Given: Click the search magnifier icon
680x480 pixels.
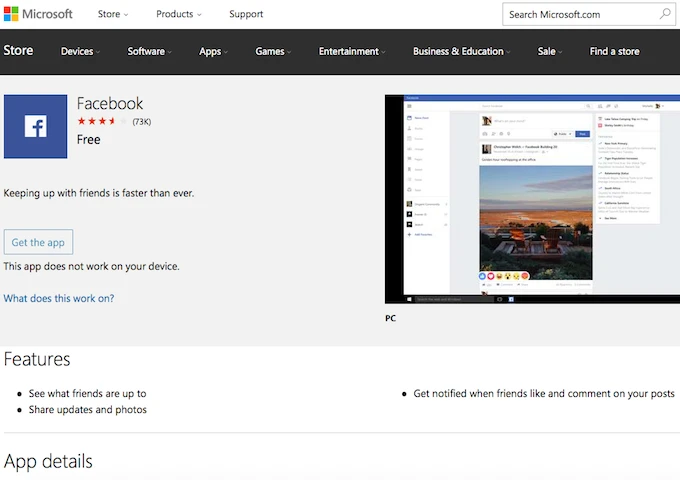Looking at the screenshot, I should (665, 14).
